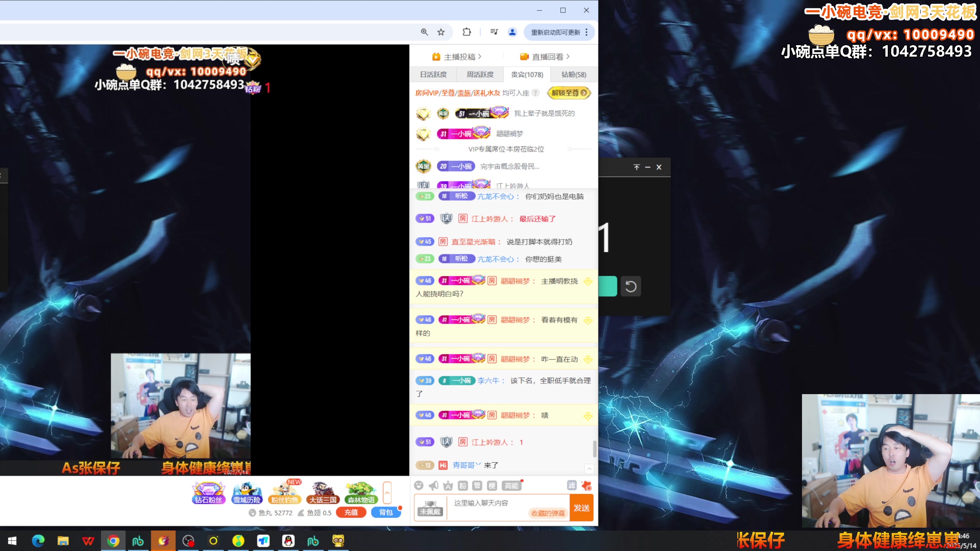Switch to the 周活跃度 tab
Viewport: 980px width, 551px height.
tap(480, 75)
